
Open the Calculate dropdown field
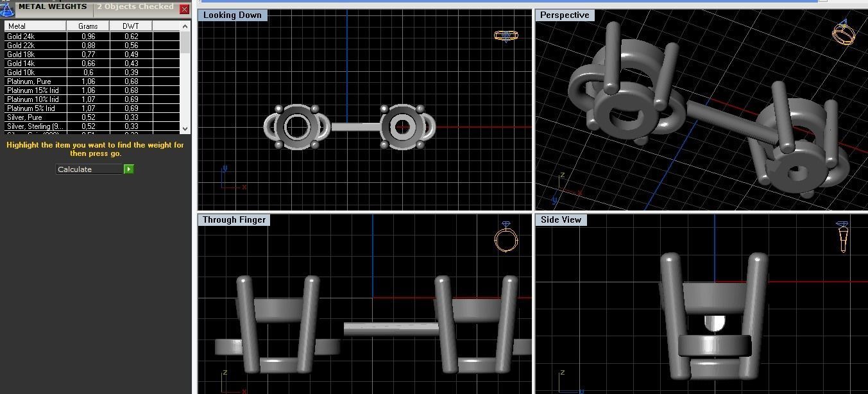(90, 169)
